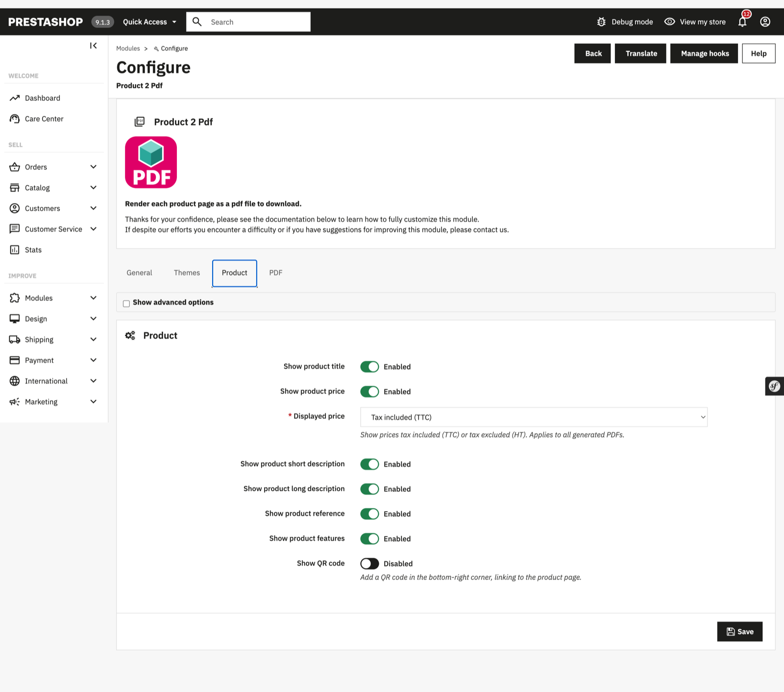Toggle Show product title switch

pyautogui.click(x=369, y=367)
